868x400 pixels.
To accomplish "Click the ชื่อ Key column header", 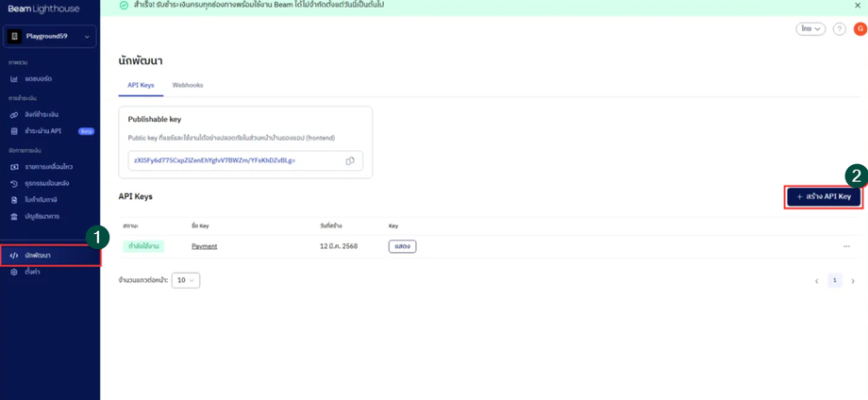I will [200, 225].
